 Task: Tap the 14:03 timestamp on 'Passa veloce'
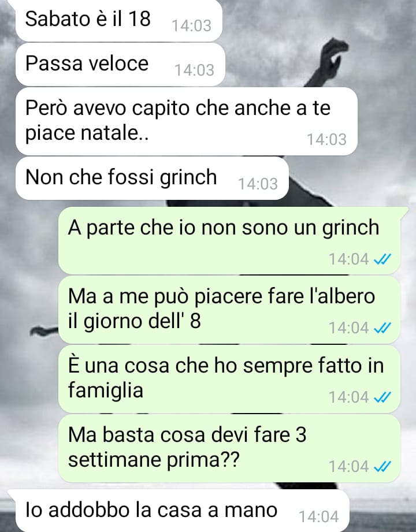pyautogui.click(x=195, y=70)
